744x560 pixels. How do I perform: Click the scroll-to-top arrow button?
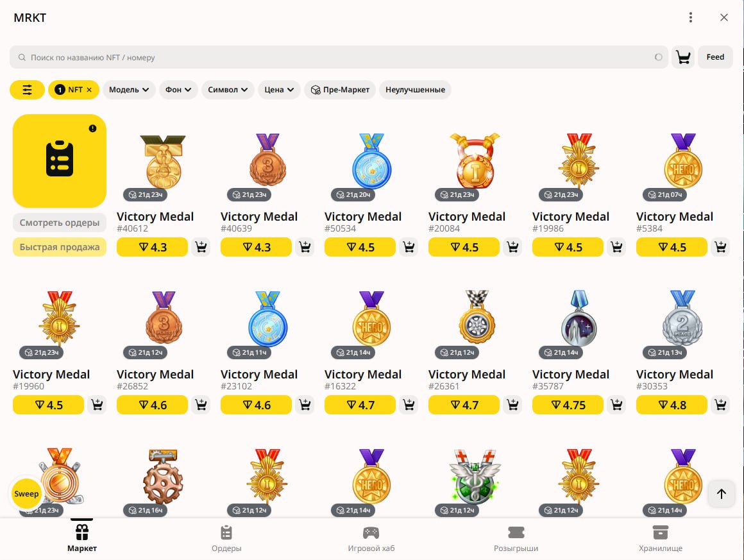722,493
